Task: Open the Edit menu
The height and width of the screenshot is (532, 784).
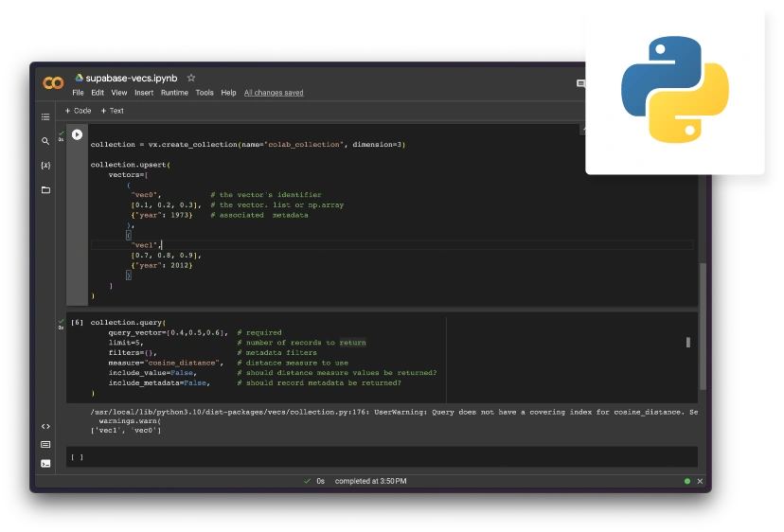Action: [98, 93]
